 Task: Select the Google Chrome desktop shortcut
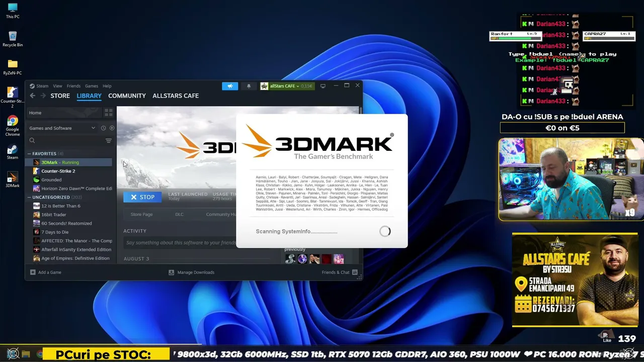pyautogui.click(x=13, y=126)
